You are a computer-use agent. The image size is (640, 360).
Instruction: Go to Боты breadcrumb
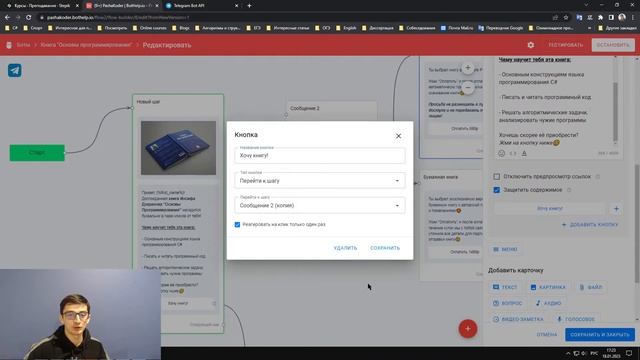click(x=23, y=45)
